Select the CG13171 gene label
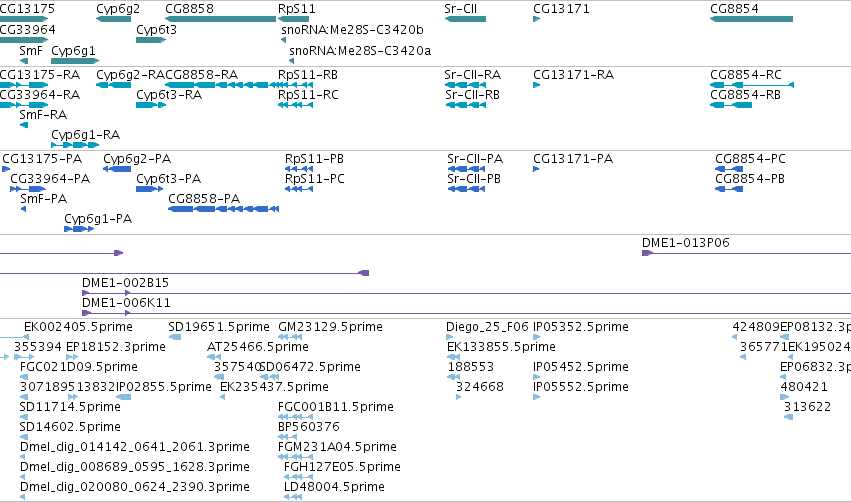851x502 pixels. tap(561, 9)
